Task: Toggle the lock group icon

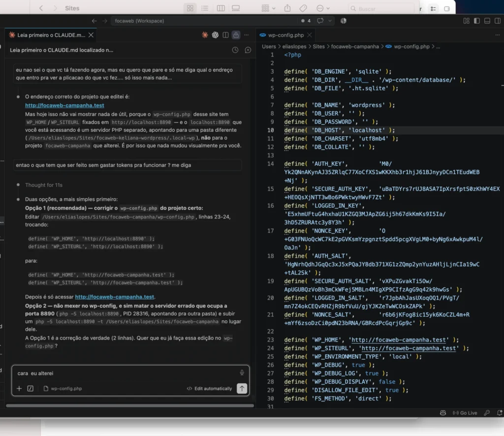Action: 236,35
